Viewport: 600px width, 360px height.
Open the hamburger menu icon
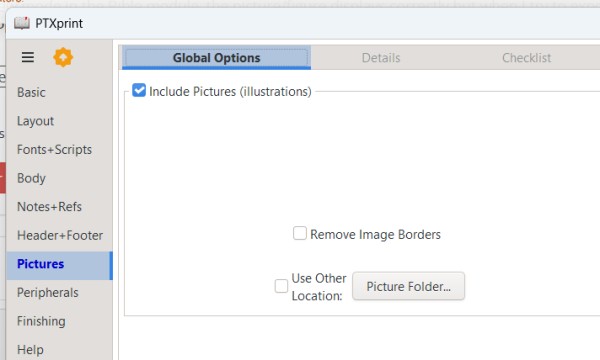tap(28, 57)
